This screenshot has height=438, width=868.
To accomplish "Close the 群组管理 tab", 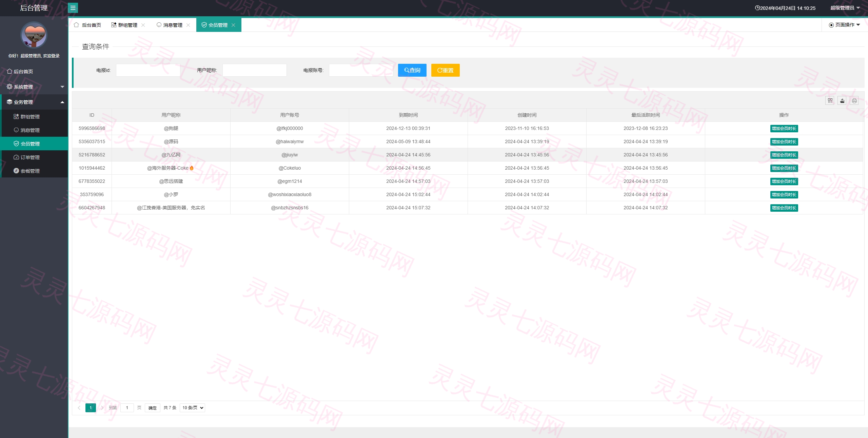I will tap(143, 25).
